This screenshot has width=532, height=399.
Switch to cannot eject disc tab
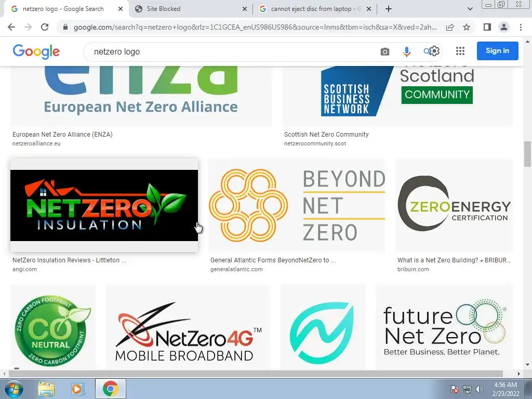315,9
